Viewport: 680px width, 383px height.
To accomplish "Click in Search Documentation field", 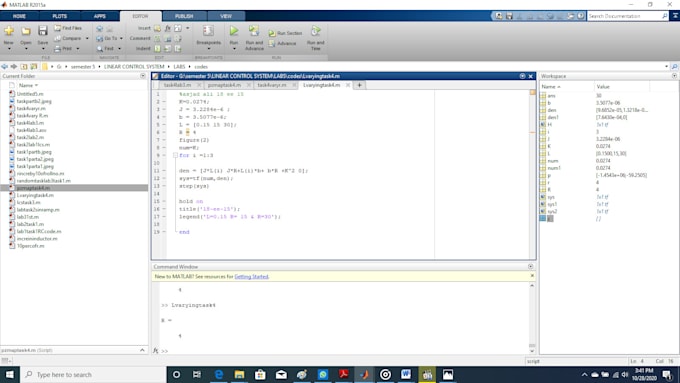I will pyautogui.click(x=624, y=16).
